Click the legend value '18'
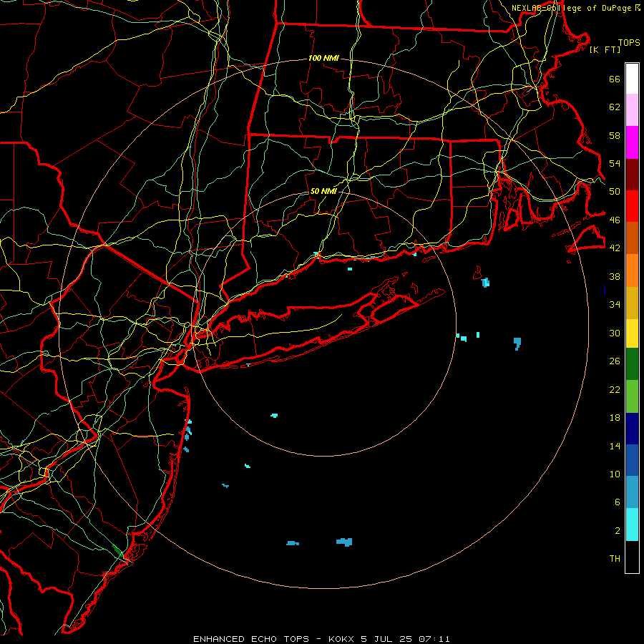This screenshot has height=644, width=644. point(615,417)
